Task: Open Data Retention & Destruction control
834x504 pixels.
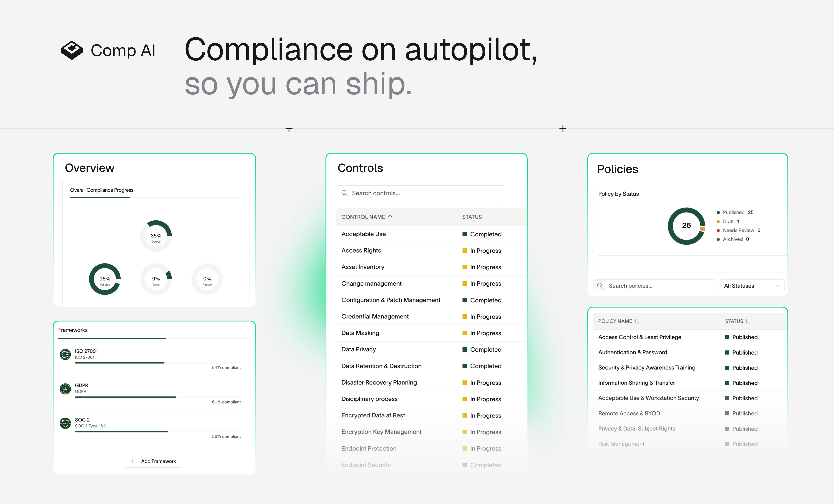Action: click(x=381, y=366)
